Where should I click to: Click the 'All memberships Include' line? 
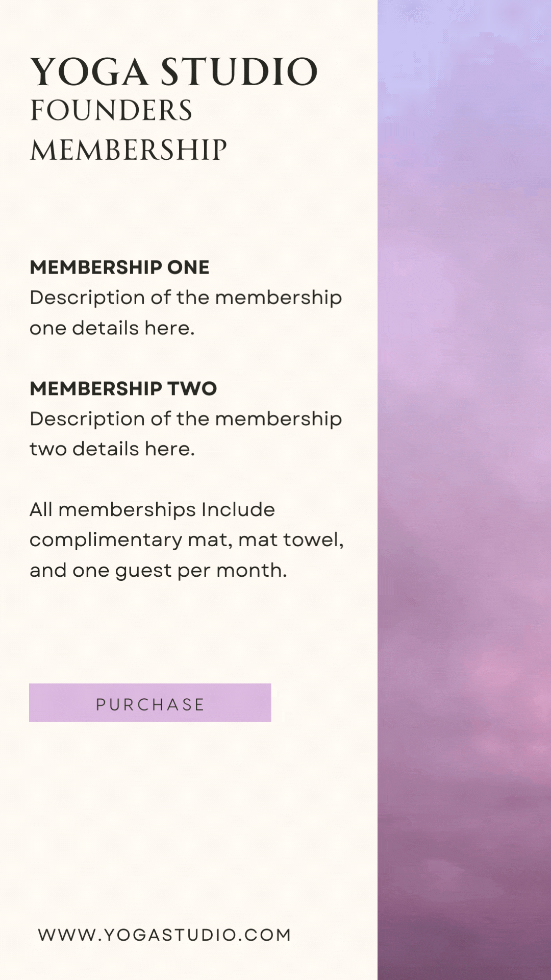pyautogui.click(x=153, y=509)
